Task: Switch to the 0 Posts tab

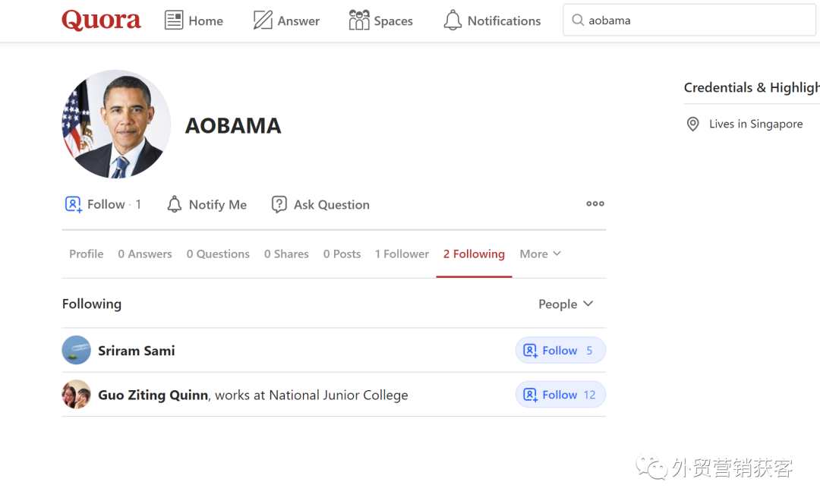Action: coord(342,254)
